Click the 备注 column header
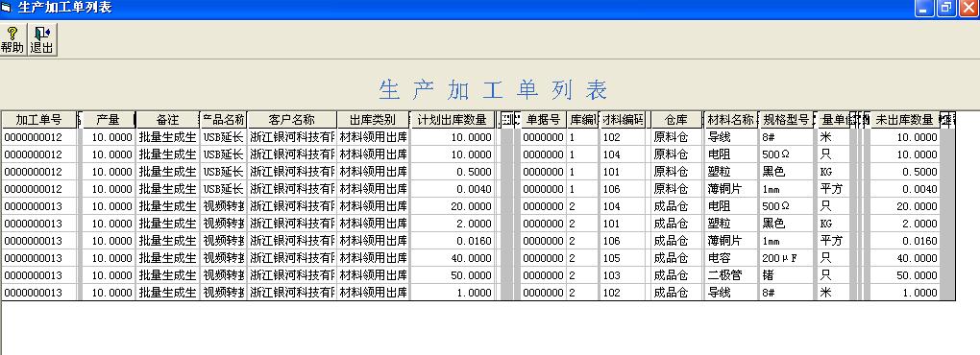 coord(167,120)
